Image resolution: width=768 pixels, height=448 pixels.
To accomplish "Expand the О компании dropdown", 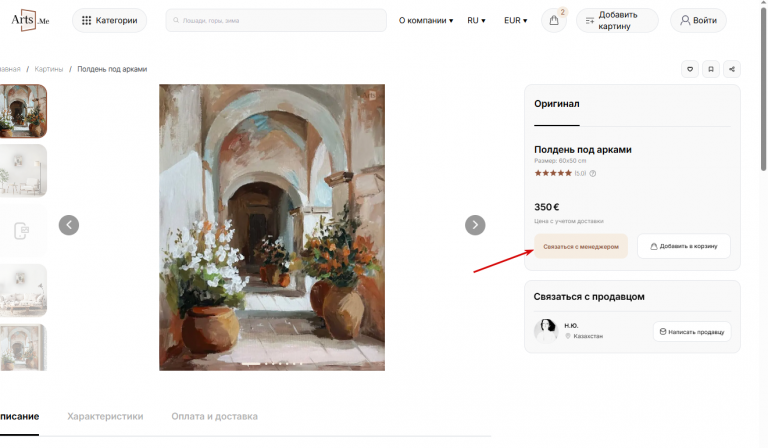I will [426, 21].
